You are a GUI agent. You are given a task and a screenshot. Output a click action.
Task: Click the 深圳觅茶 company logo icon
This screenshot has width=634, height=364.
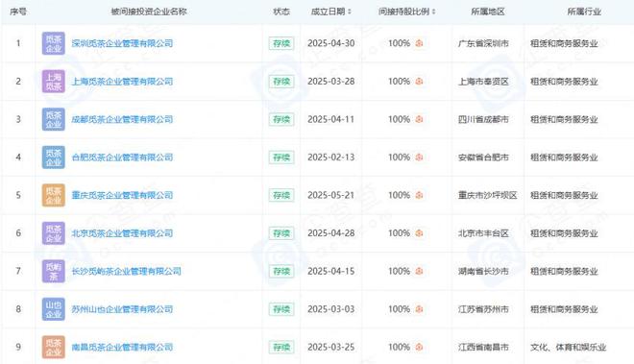(x=54, y=43)
